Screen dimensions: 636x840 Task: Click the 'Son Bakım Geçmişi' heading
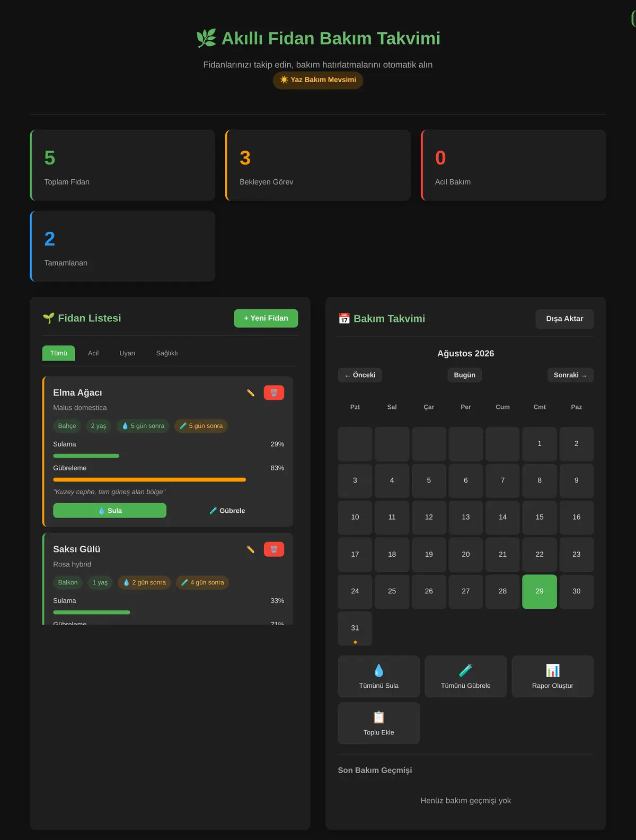[375, 771]
